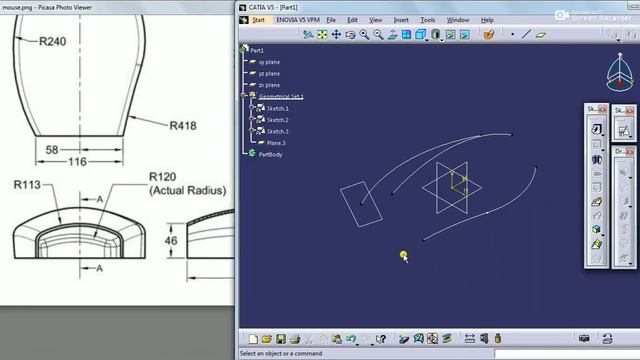Activate the Rotate view tool
The height and width of the screenshot is (360, 640).
click(x=350, y=35)
